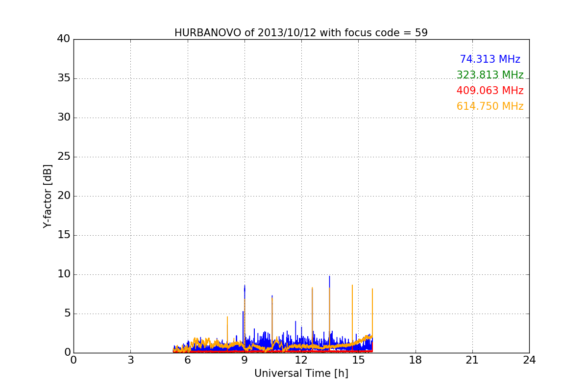
Task: Click x-axis tick label 9
Action: [x=245, y=360]
